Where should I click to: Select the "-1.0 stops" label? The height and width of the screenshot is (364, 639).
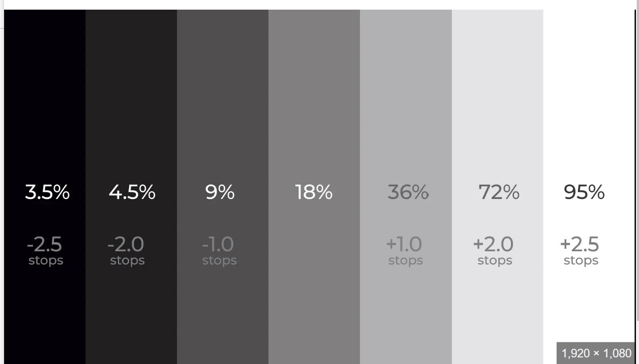tap(219, 251)
